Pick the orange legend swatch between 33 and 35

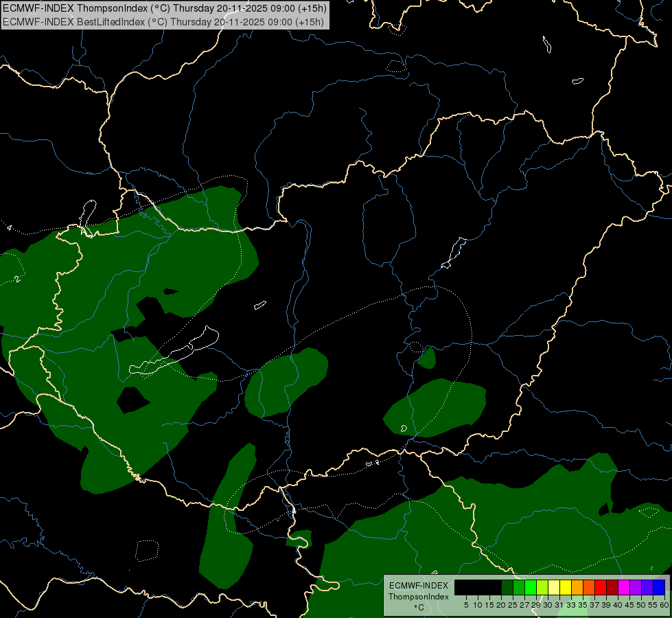point(577,587)
